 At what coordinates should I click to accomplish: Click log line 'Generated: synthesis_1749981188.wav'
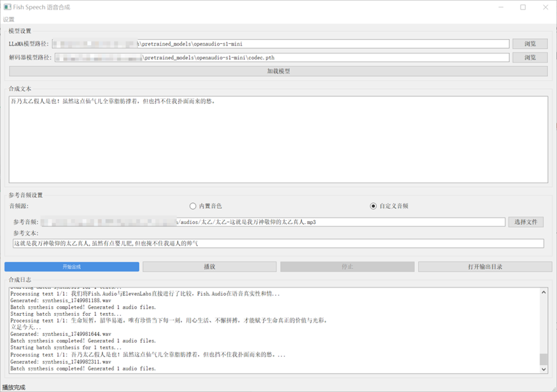(60, 300)
